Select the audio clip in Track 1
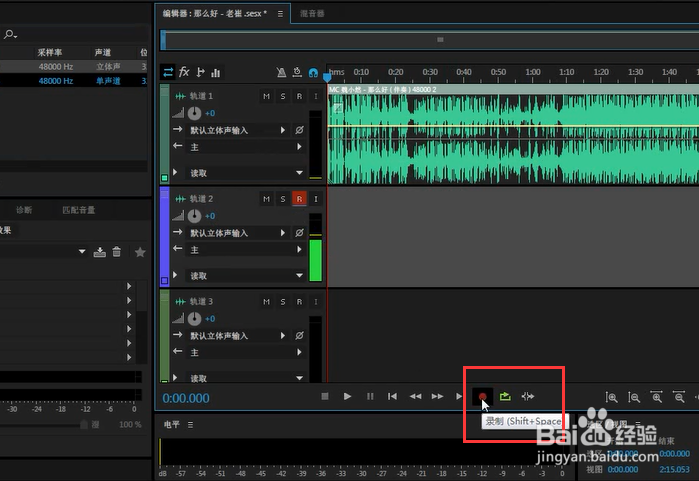Viewport: 699px width, 481px height. tap(513, 135)
